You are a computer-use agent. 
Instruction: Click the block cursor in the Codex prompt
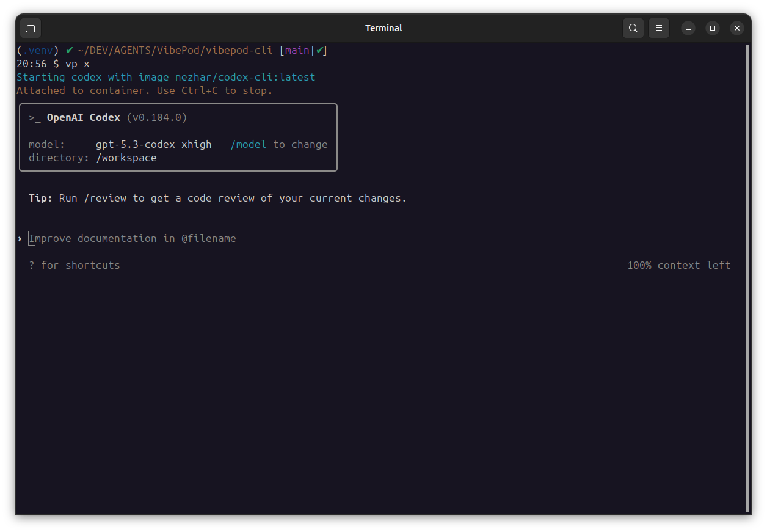(x=31, y=238)
